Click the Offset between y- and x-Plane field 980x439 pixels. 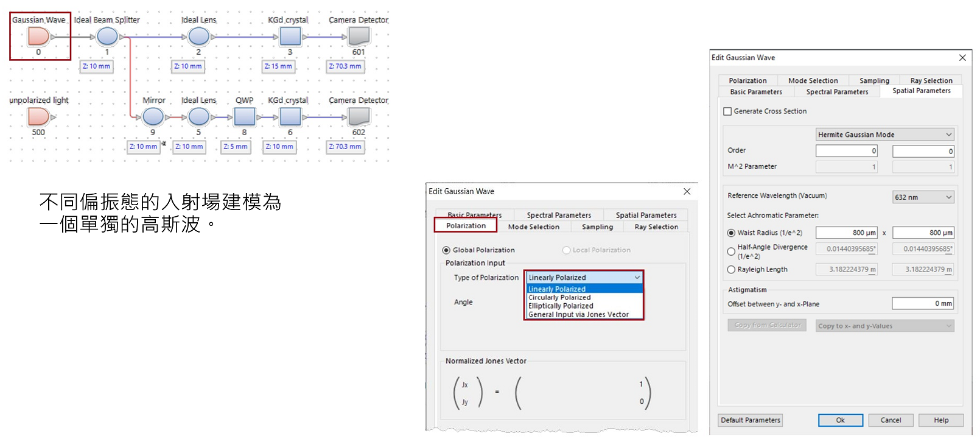[922, 303]
